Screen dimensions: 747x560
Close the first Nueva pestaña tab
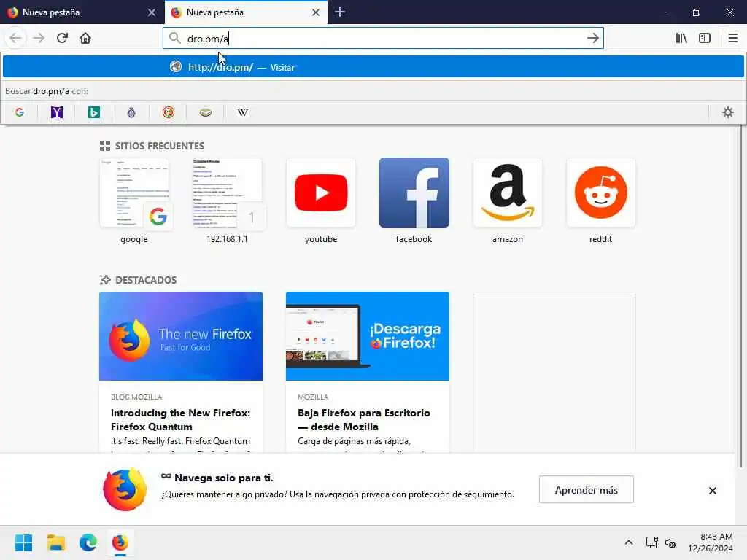(x=152, y=12)
